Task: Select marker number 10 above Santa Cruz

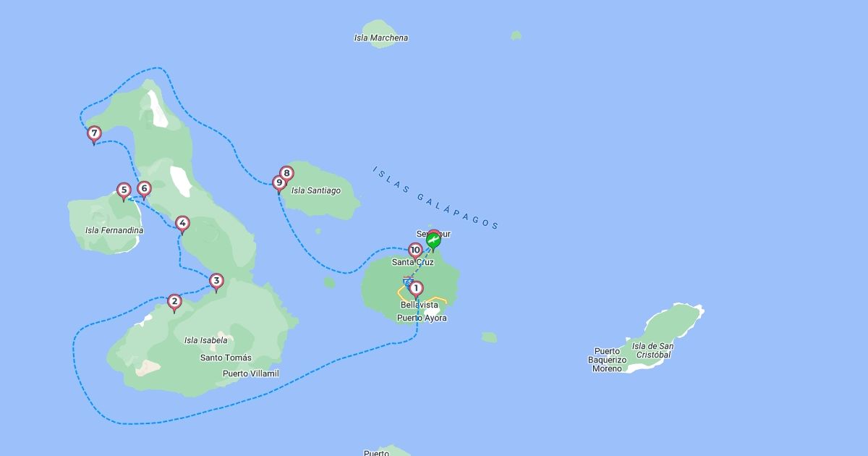Action: pyautogui.click(x=415, y=251)
